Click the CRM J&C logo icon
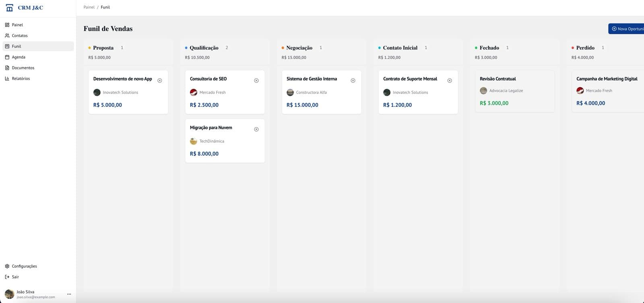 [10, 8]
